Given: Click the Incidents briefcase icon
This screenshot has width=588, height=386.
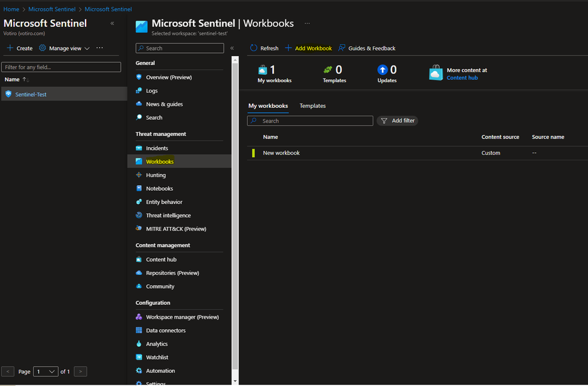Looking at the screenshot, I should (x=139, y=148).
